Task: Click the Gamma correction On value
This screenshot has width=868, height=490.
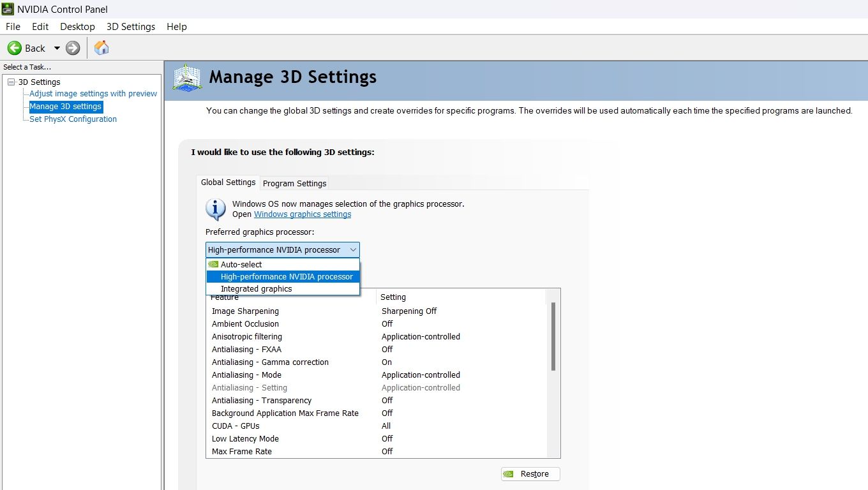Action: [387, 362]
